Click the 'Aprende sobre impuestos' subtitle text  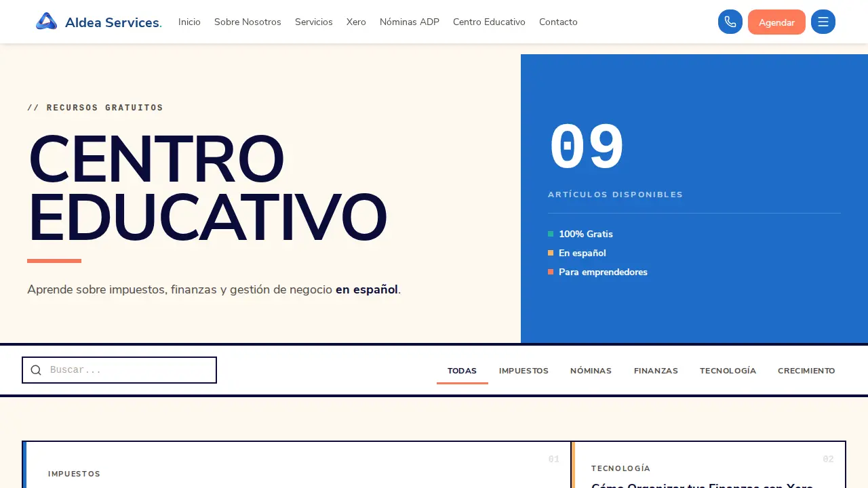[x=214, y=289]
